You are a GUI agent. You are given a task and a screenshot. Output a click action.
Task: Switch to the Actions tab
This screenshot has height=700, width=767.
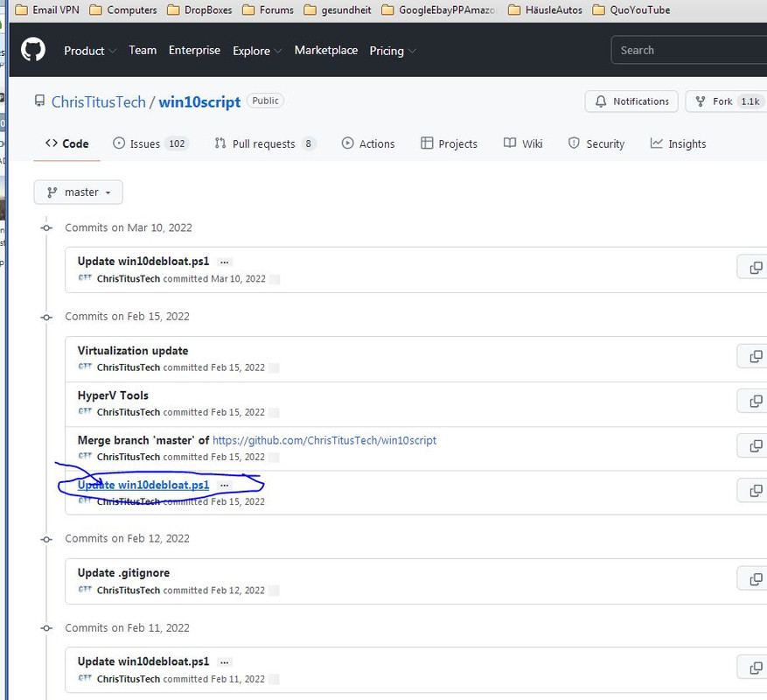[x=368, y=143]
